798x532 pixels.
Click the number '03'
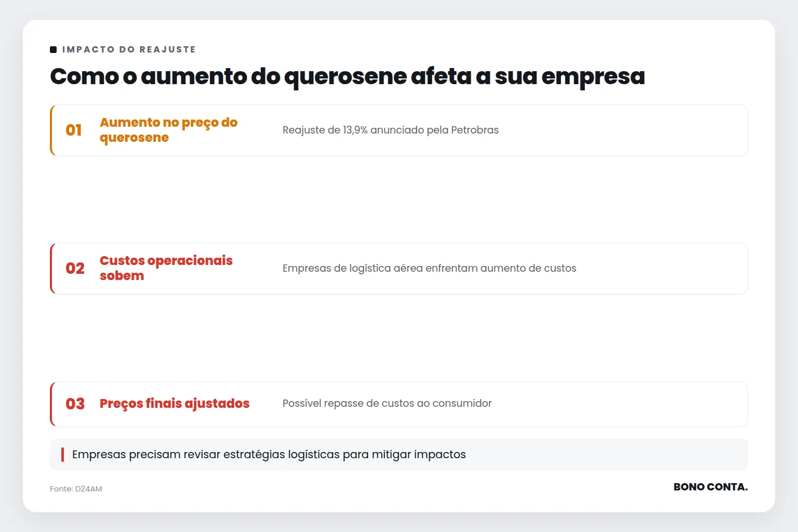point(75,404)
